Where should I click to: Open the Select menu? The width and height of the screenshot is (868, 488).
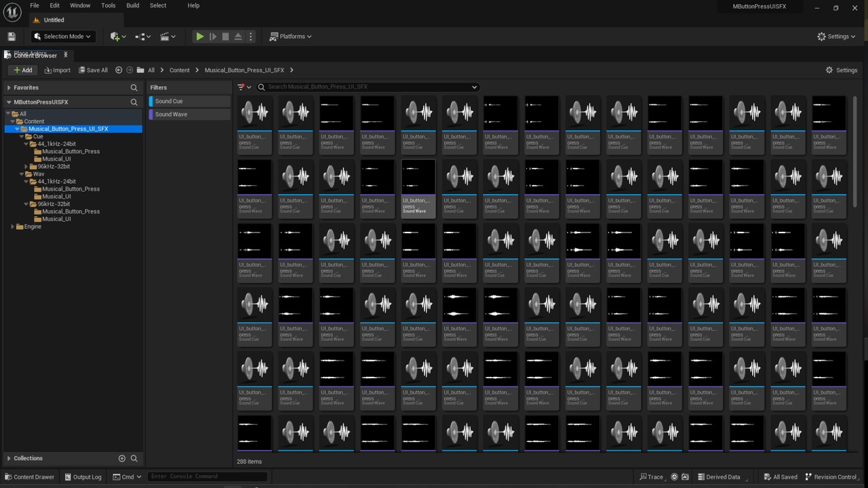[x=158, y=5]
